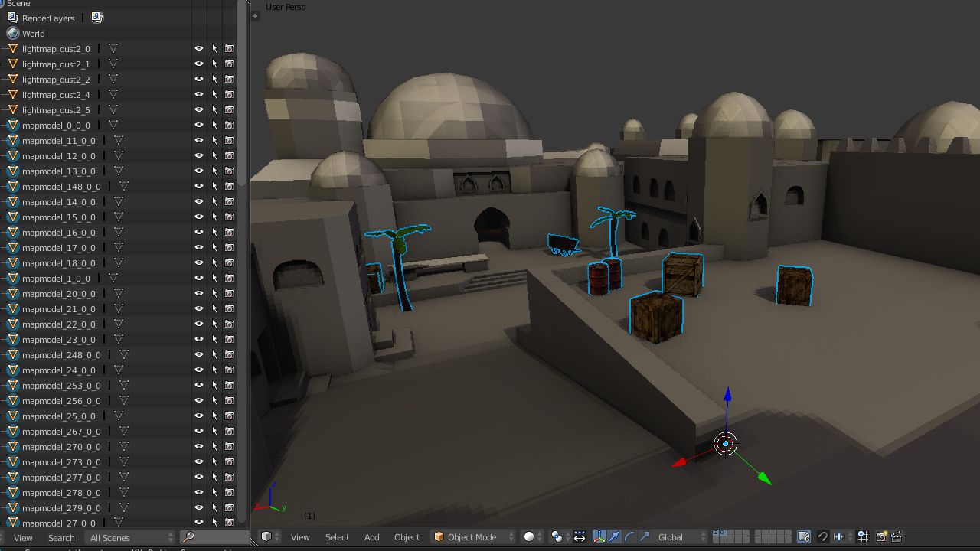The width and height of the screenshot is (980, 551).
Task: Open the Add menu
Action: point(371,537)
